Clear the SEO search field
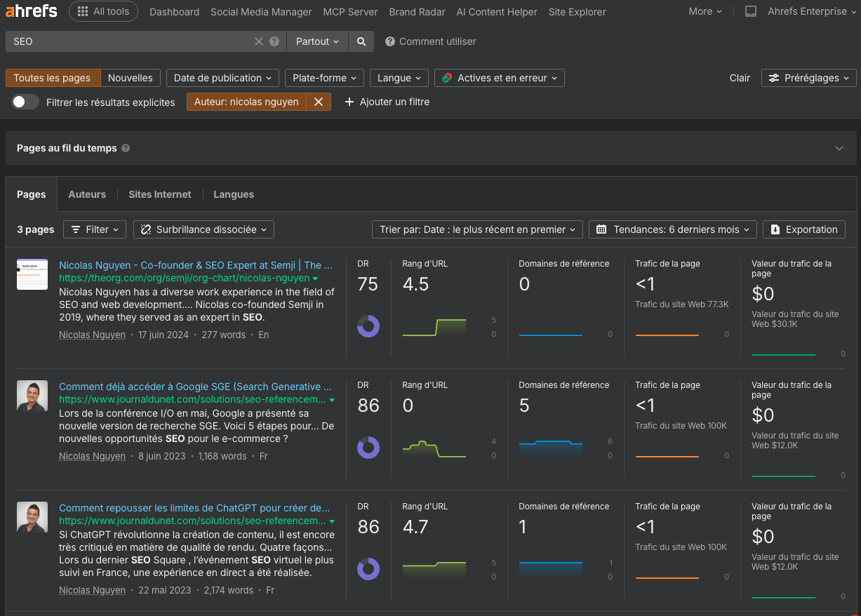This screenshot has height=616, width=861. (x=259, y=41)
